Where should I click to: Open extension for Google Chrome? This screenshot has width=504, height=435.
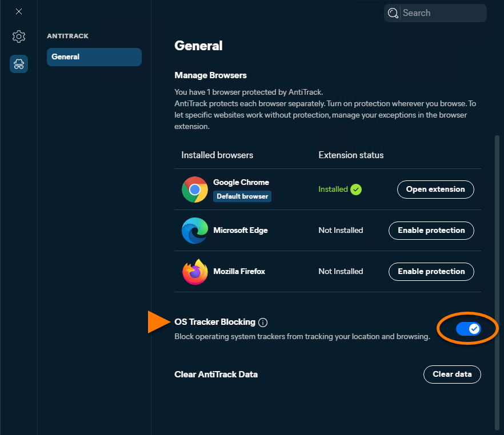435,190
